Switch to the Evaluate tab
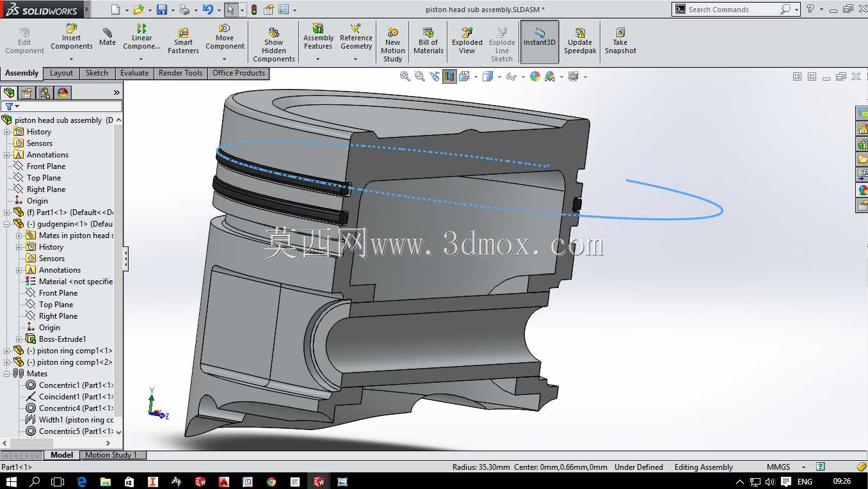Image resolution: width=868 pixels, height=489 pixels. click(x=134, y=73)
